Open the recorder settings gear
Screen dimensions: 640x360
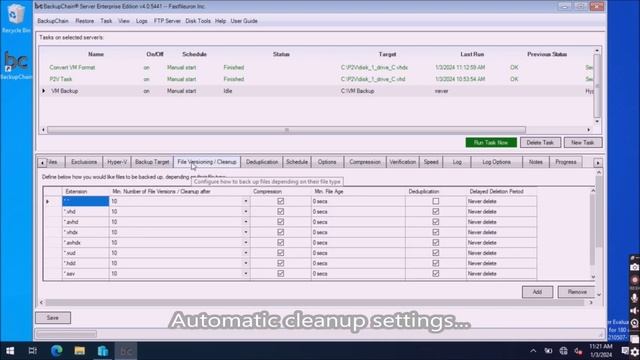635,352
